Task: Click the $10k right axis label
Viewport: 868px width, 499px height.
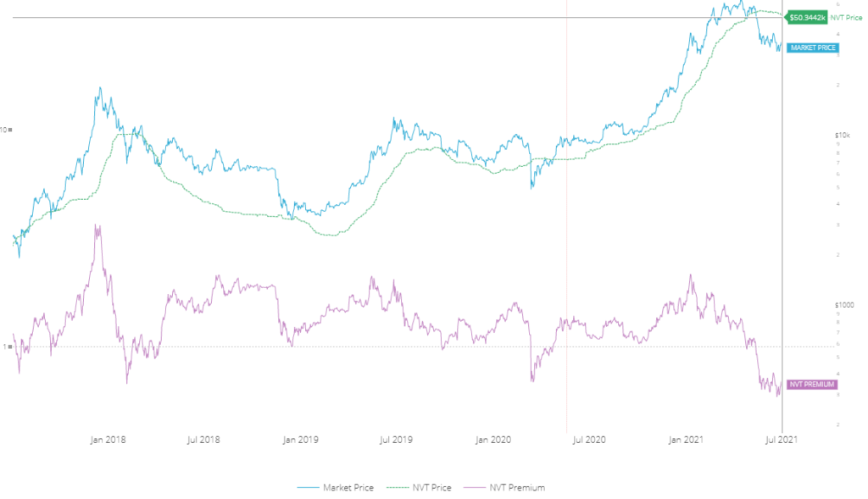Action: [842, 136]
